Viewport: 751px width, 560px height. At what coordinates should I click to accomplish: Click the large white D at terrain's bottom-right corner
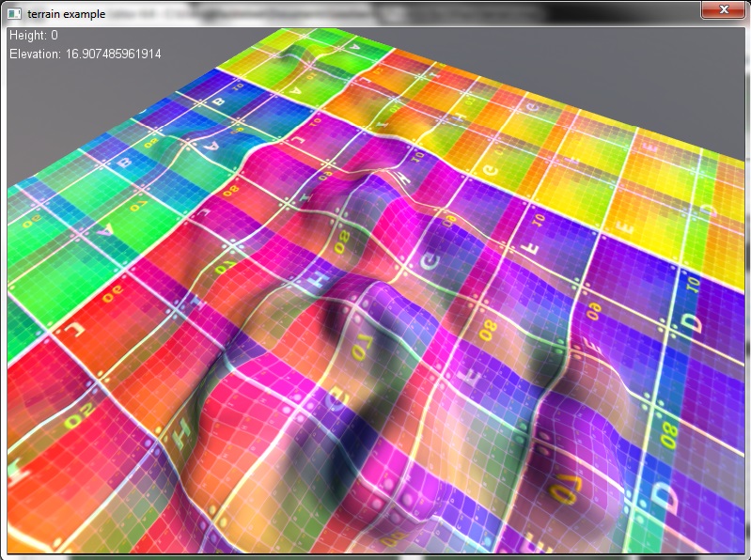tap(665, 497)
